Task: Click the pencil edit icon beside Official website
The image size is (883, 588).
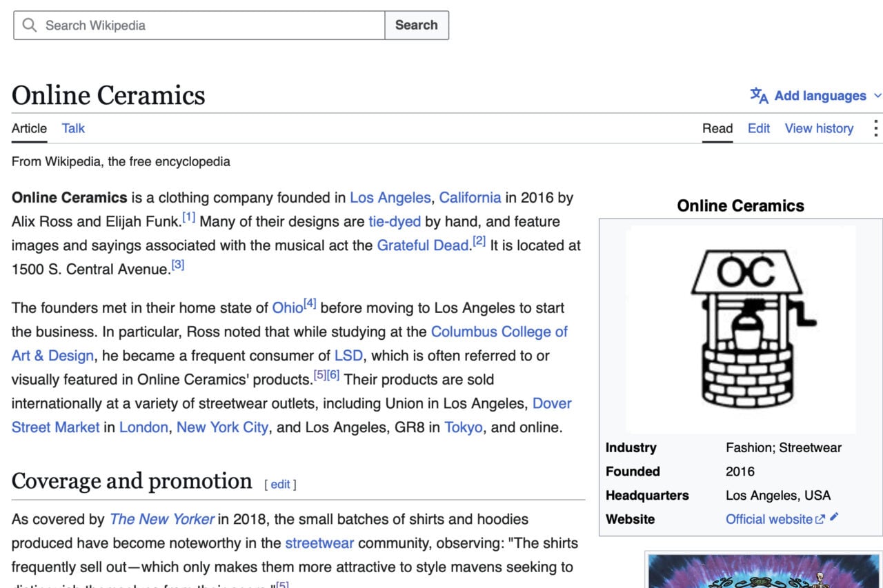Action: tap(834, 517)
